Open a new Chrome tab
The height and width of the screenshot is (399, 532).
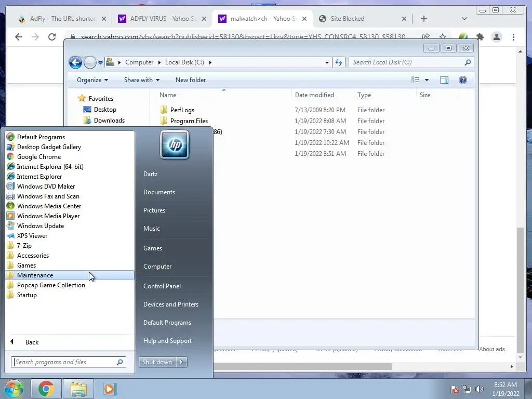coord(424,19)
